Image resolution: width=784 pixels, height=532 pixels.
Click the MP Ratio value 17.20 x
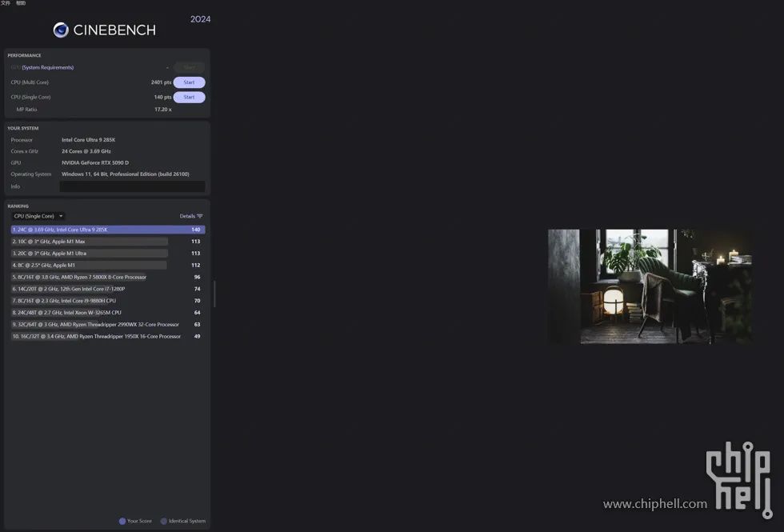coord(163,110)
